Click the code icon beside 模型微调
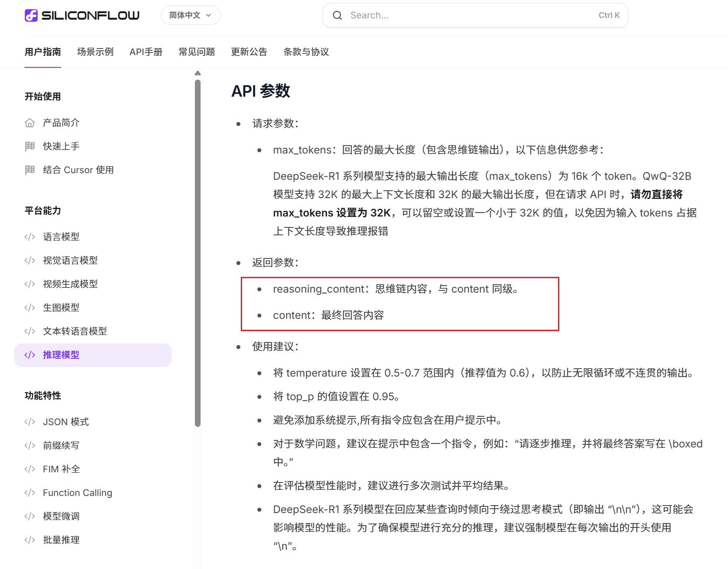This screenshot has width=728, height=569. (30, 517)
